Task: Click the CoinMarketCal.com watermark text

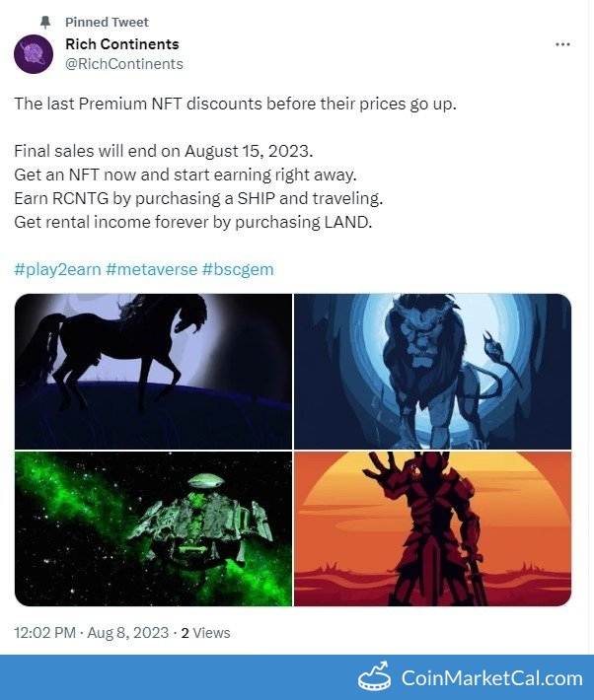Action: tap(492, 677)
